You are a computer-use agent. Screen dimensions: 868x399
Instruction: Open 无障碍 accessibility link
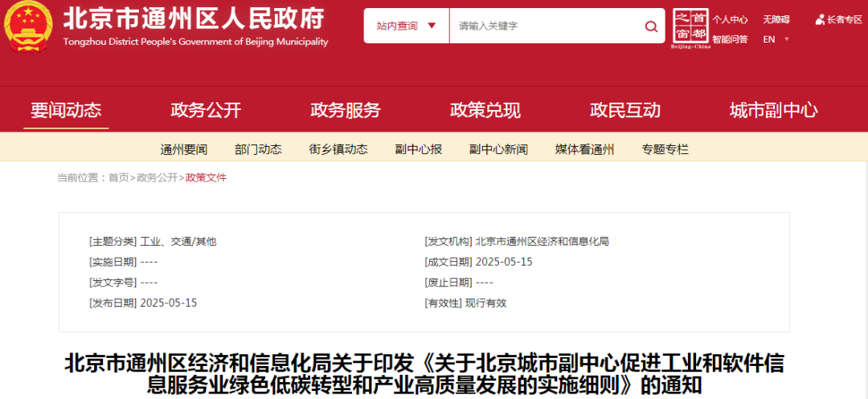776,20
